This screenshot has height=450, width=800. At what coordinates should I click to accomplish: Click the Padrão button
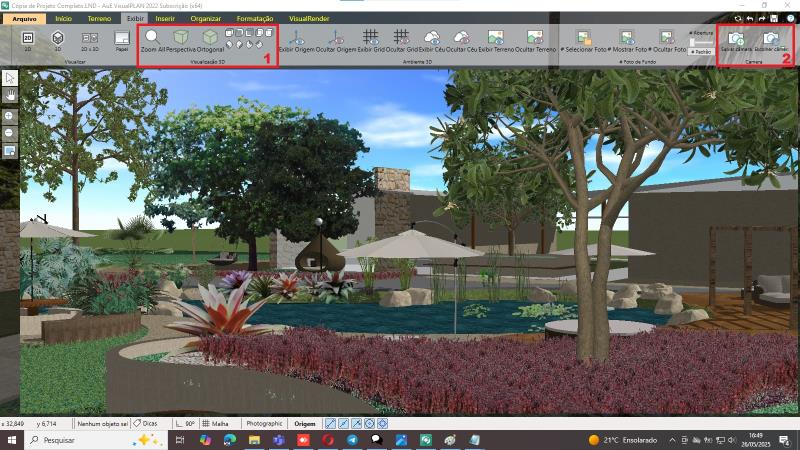(x=702, y=50)
